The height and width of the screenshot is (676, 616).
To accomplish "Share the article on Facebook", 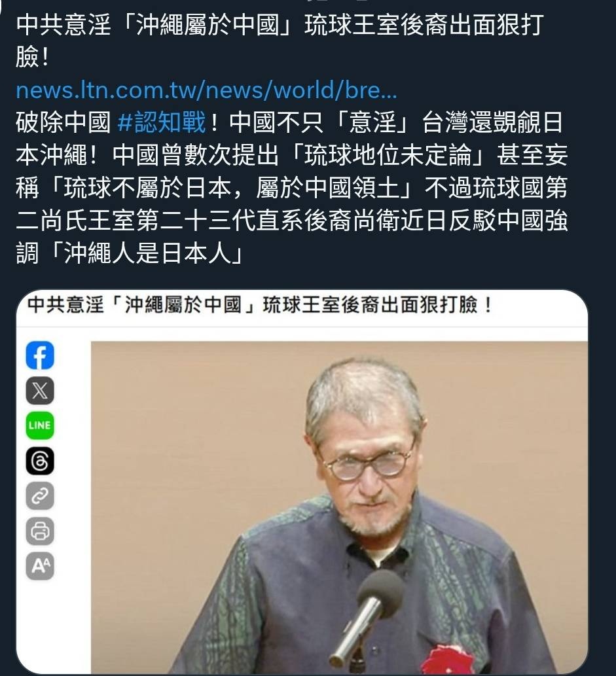I will (40, 355).
